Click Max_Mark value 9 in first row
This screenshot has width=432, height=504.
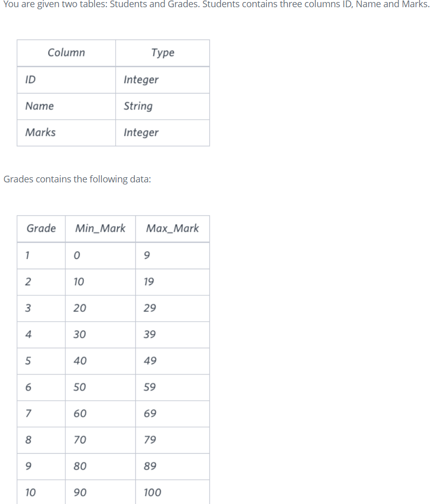[x=172, y=255]
